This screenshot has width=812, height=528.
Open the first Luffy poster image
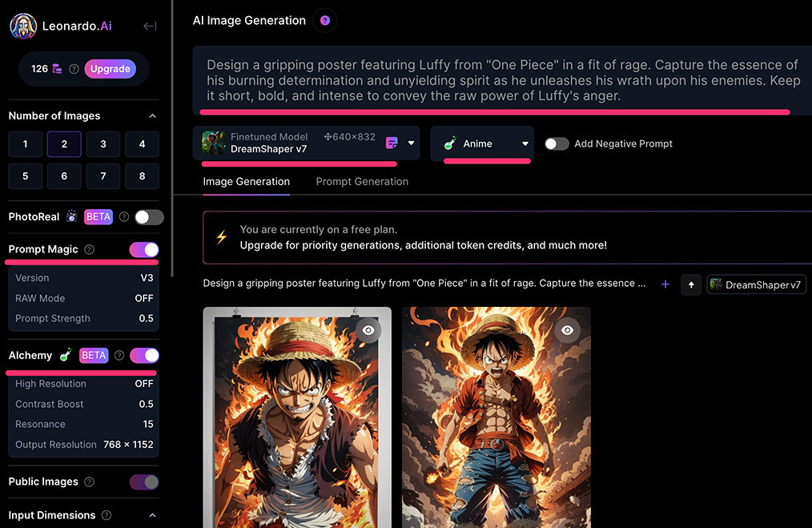(x=297, y=417)
